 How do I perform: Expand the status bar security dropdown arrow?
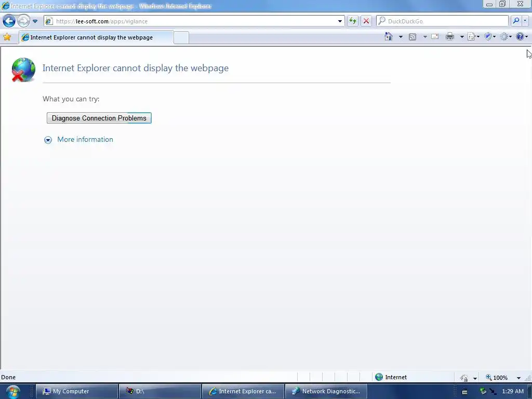click(475, 378)
